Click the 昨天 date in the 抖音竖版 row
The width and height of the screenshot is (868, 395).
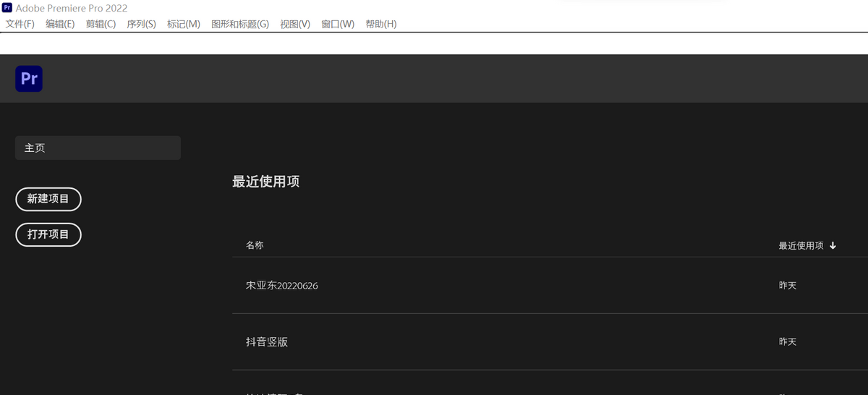click(788, 341)
